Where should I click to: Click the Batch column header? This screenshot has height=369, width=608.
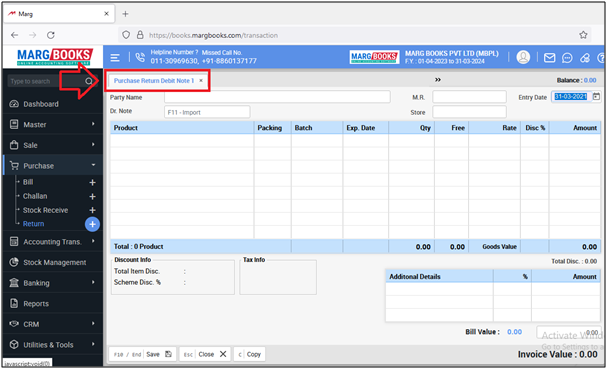[317, 128]
